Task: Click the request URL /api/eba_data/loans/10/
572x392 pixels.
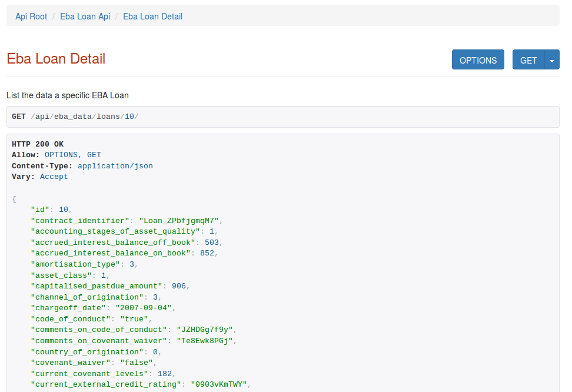Action: coord(85,117)
